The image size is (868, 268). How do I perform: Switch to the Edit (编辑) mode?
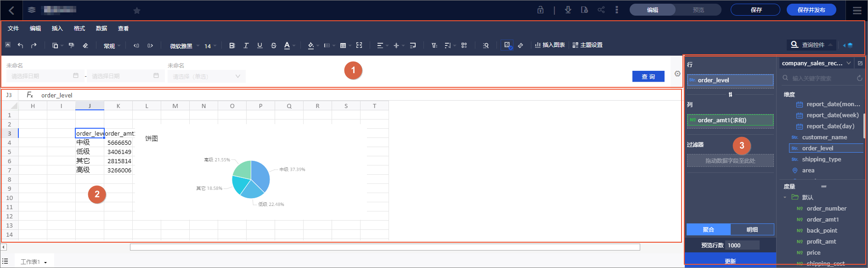pos(653,10)
